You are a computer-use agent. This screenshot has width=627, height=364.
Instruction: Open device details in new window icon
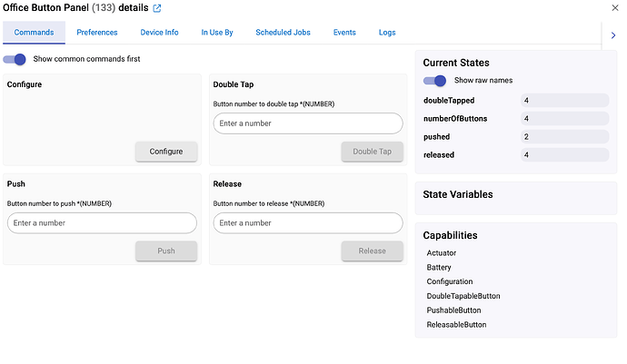(x=157, y=8)
